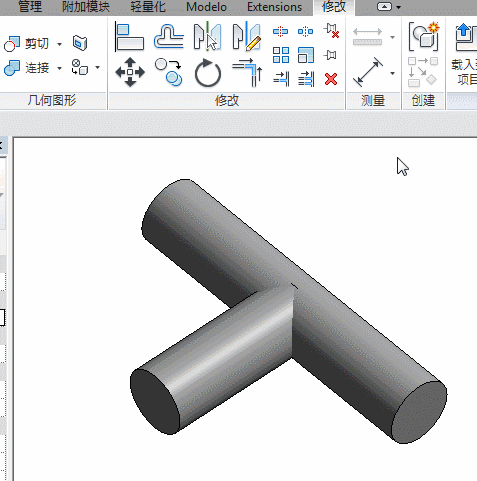Open the 管理 ribbon tab
Screen dimensions: 477x481
(x=30, y=6)
